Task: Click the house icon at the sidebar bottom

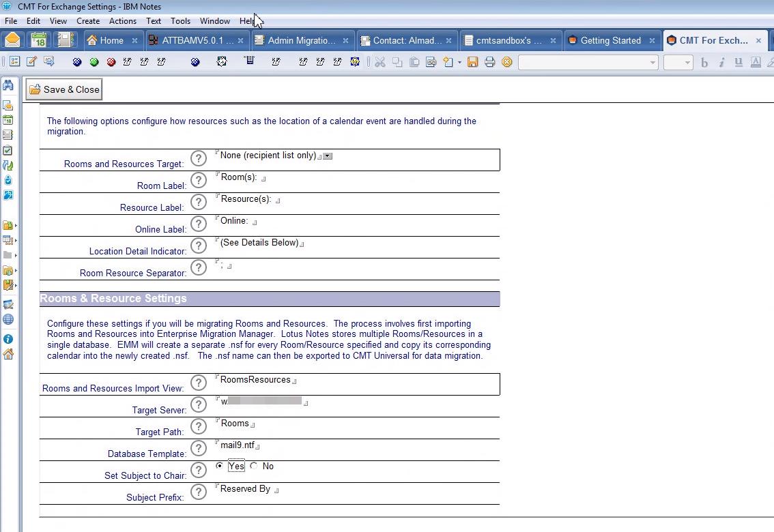Action: [x=8, y=354]
